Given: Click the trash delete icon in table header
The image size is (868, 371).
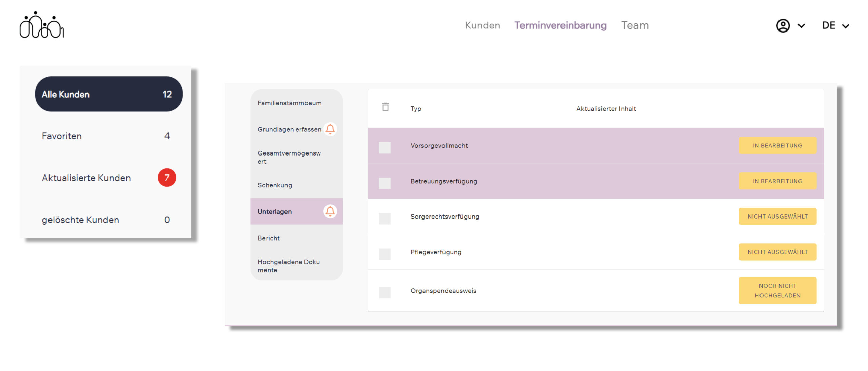Looking at the screenshot, I should coord(385,107).
